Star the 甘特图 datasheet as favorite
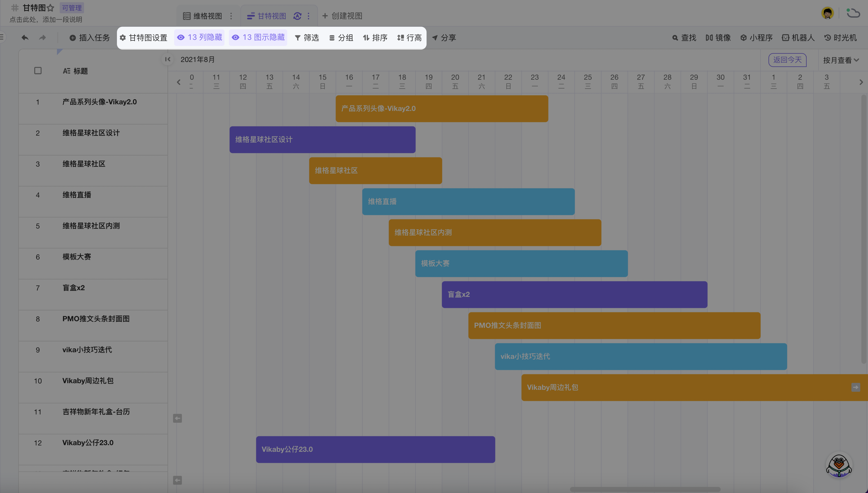This screenshot has width=868, height=493. tap(50, 8)
